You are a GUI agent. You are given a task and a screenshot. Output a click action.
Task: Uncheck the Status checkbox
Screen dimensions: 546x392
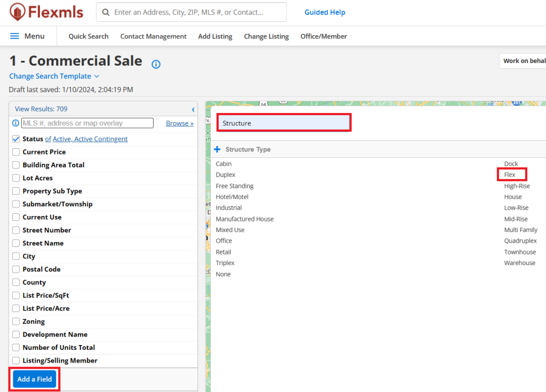pyautogui.click(x=16, y=139)
